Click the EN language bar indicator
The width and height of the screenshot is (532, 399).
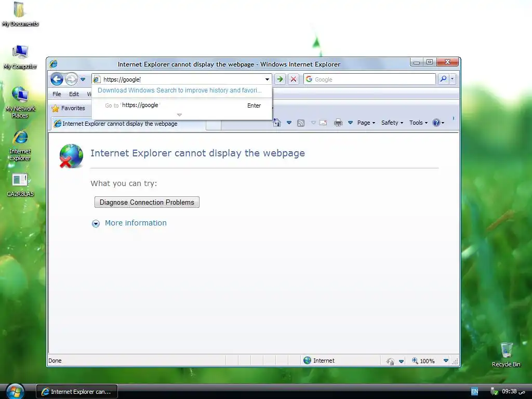(474, 392)
